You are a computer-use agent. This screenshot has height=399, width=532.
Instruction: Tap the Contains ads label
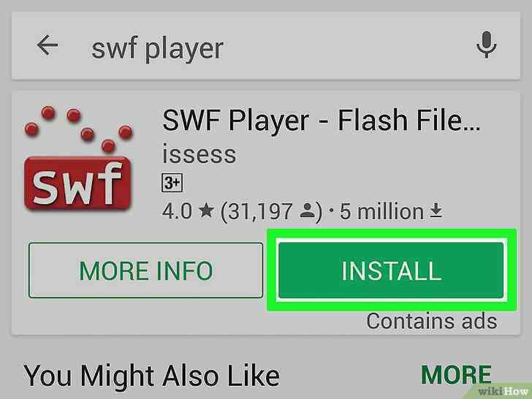(x=432, y=321)
